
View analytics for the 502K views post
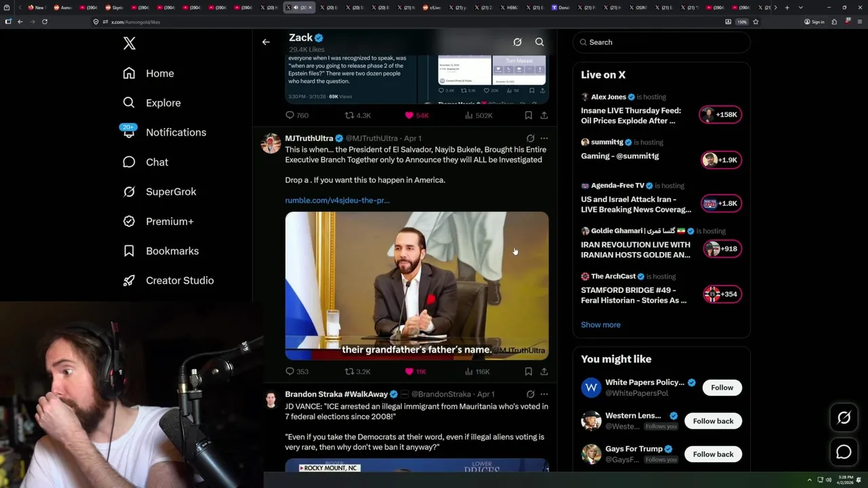click(479, 115)
